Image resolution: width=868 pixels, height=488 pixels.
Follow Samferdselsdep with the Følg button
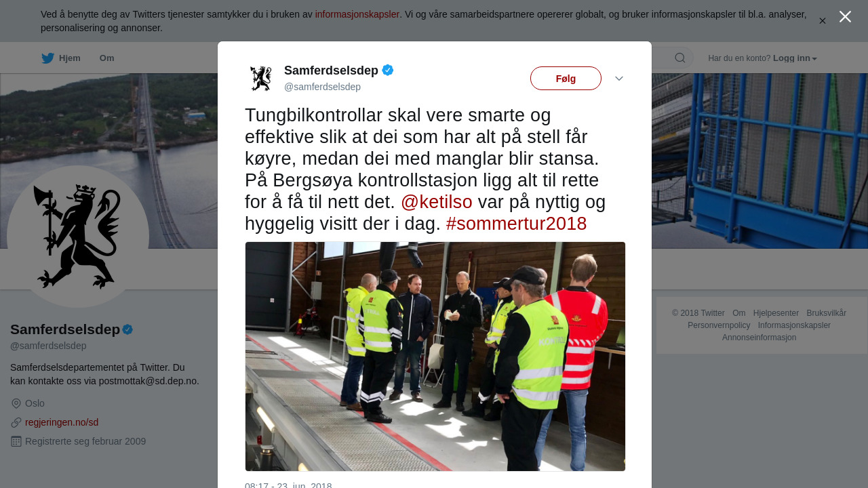tap(566, 79)
